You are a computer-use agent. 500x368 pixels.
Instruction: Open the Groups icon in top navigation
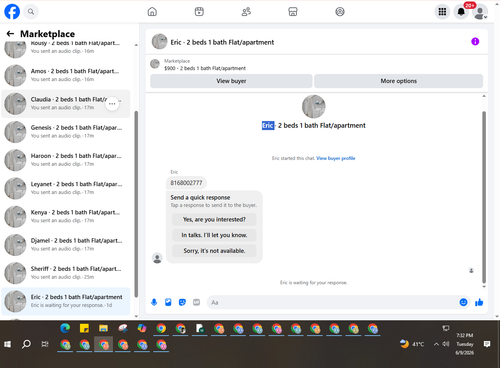[340, 12]
